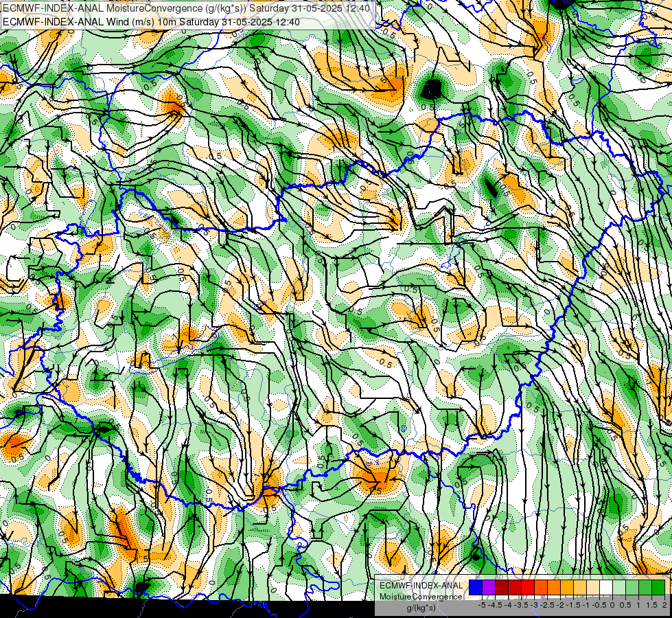
Task: Click the orange swatch from -2.5 to -2
Action: pos(554,588)
